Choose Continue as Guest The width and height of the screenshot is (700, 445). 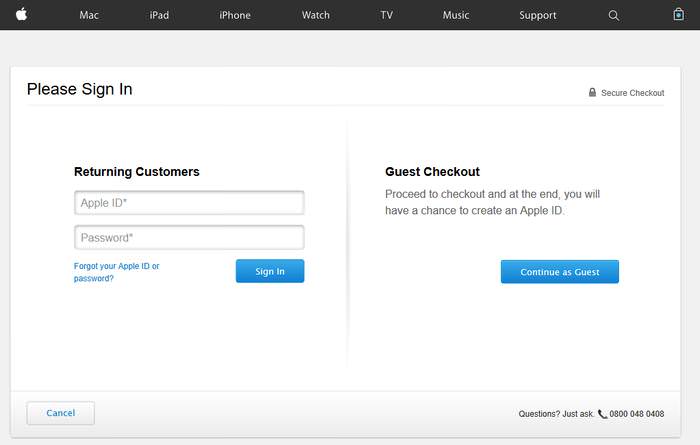click(560, 272)
